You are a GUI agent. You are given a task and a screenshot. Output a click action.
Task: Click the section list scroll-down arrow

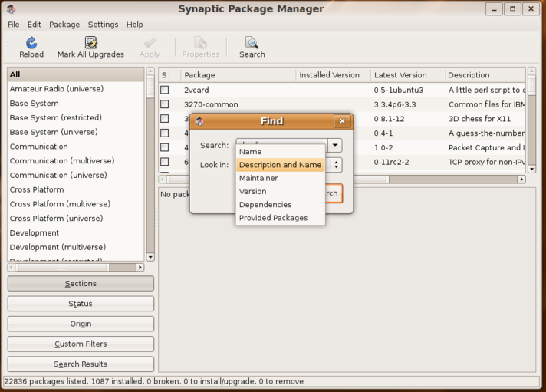(150, 258)
